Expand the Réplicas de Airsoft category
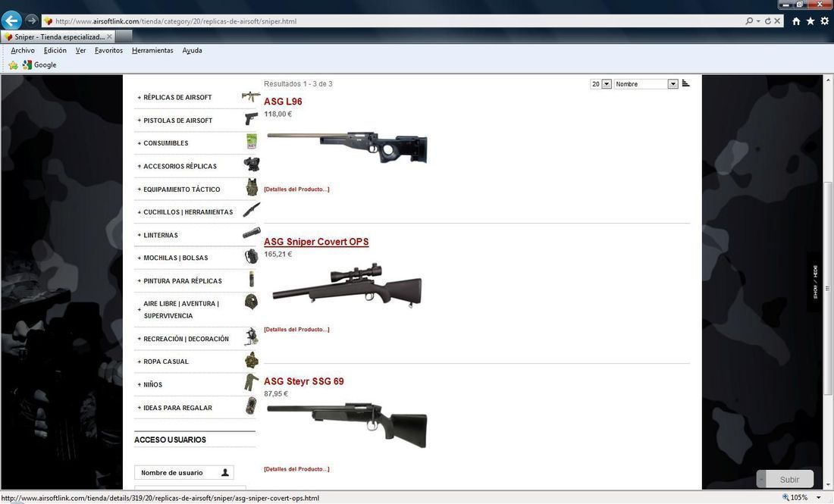Viewport: 834px width, 504px height. point(140,97)
